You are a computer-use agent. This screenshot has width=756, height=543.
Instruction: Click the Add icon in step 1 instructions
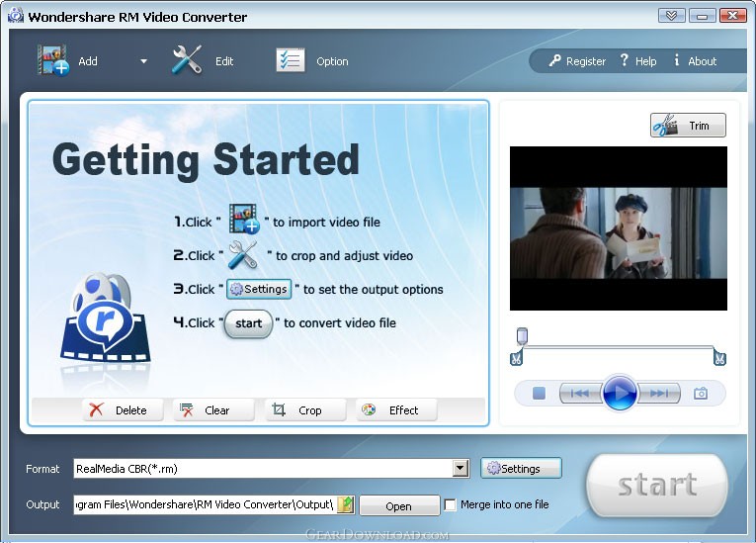point(244,219)
